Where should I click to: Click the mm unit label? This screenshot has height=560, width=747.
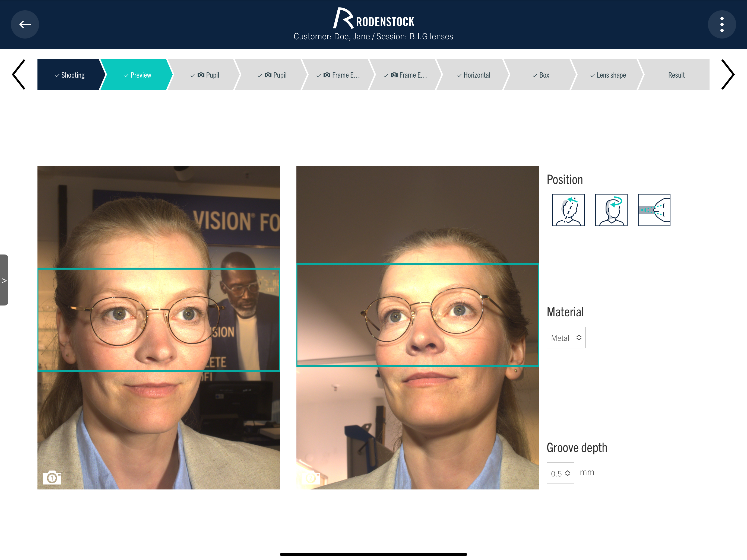click(587, 473)
